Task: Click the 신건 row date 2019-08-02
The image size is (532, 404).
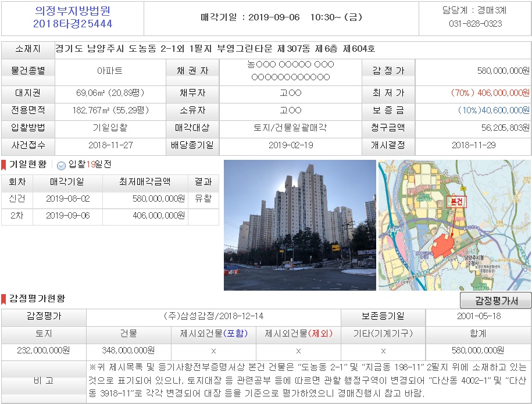Action: pos(68,198)
